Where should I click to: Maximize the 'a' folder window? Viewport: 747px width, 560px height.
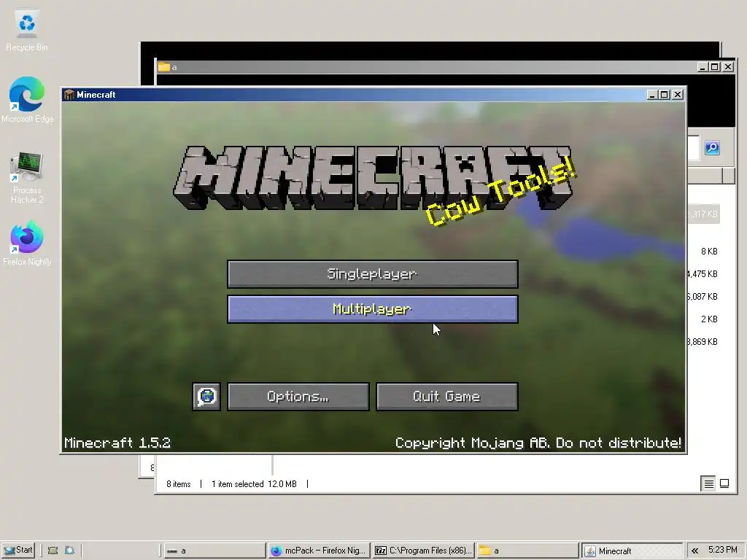[714, 67]
